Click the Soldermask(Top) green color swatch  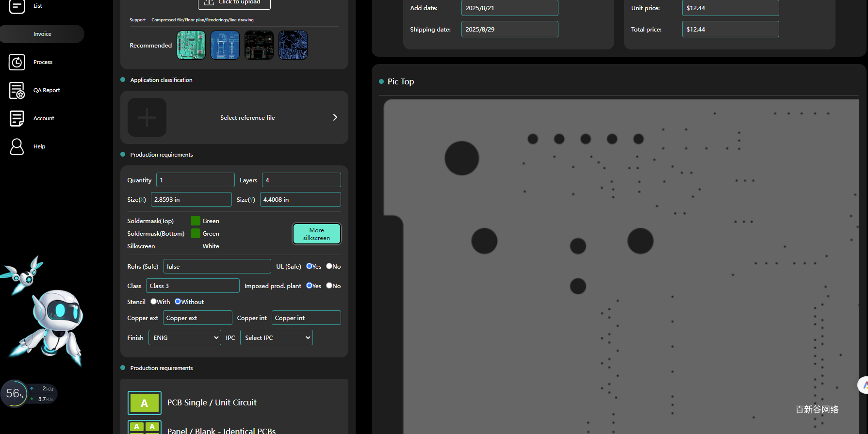(196, 221)
